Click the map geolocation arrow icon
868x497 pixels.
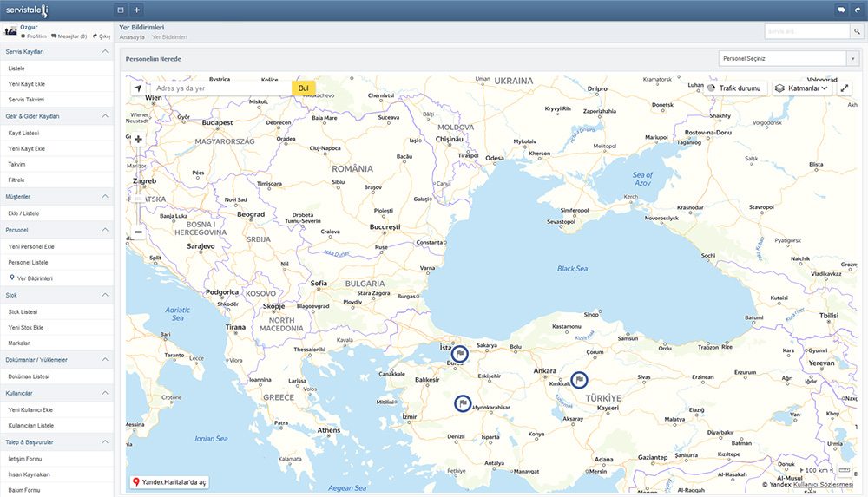click(138, 88)
